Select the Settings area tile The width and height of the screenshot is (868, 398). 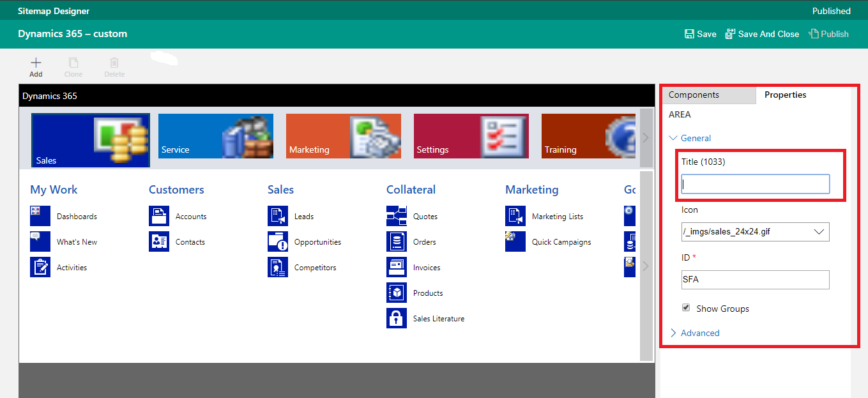click(x=471, y=136)
